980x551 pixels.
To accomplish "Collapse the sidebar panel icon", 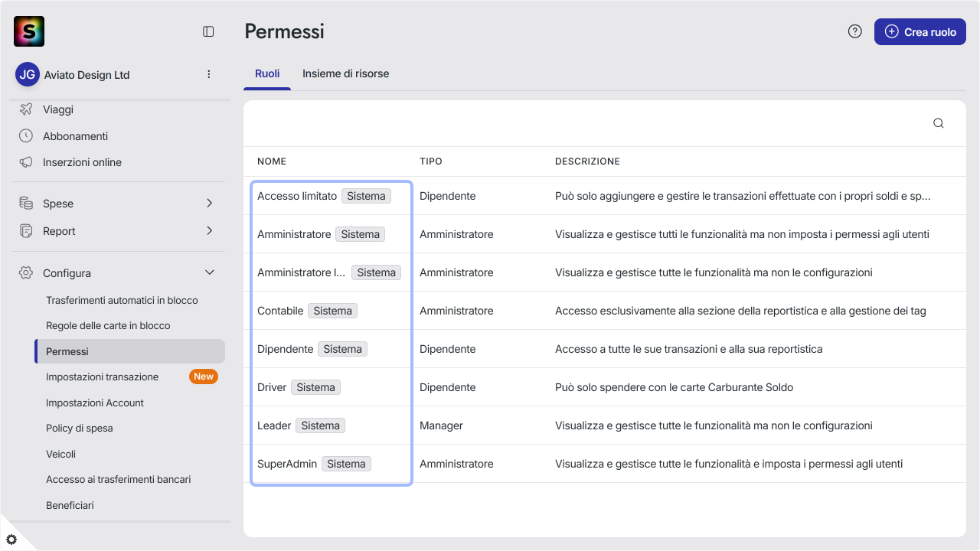I will pyautogui.click(x=208, y=31).
